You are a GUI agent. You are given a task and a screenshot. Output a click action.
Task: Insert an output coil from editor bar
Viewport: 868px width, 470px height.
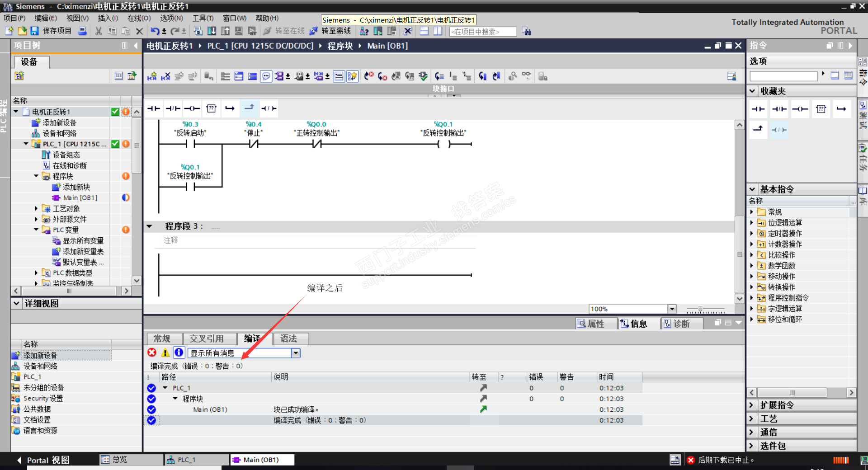pyautogui.click(x=192, y=108)
